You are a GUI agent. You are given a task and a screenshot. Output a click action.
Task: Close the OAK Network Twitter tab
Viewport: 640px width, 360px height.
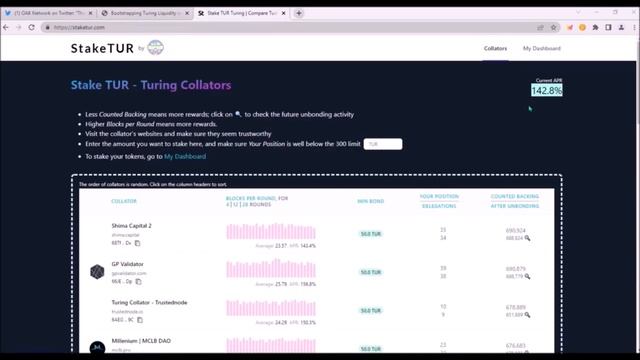click(x=91, y=13)
